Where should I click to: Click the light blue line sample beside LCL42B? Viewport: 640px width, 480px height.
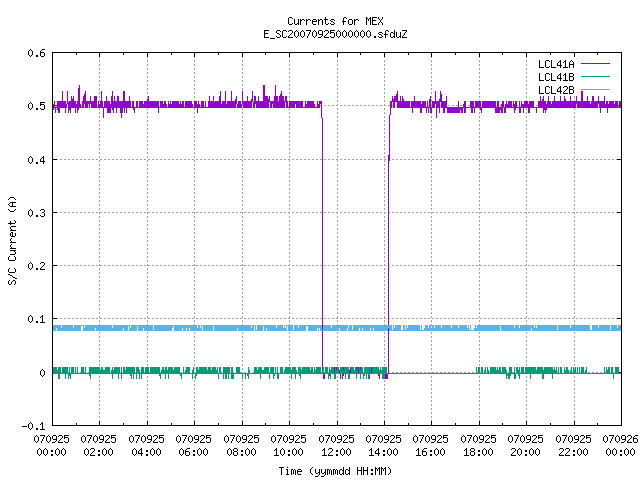point(595,89)
